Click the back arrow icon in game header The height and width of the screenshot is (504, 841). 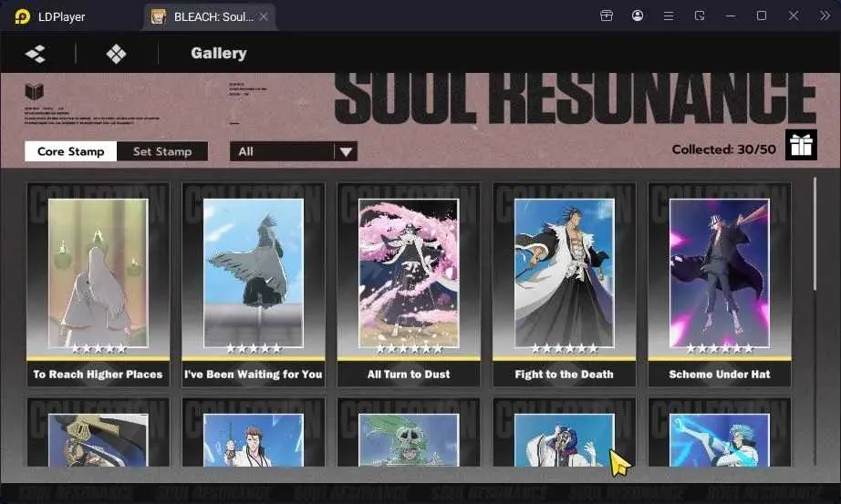[x=36, y=54]
